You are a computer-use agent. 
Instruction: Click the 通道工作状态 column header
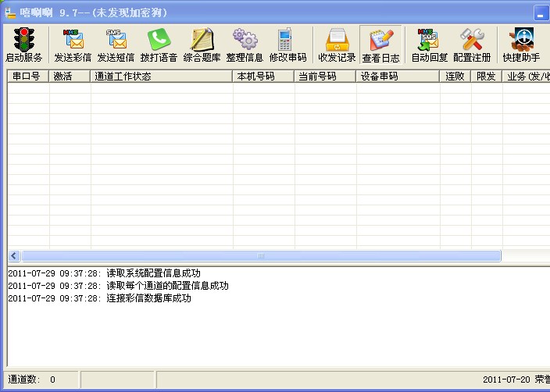click(161, 76)
